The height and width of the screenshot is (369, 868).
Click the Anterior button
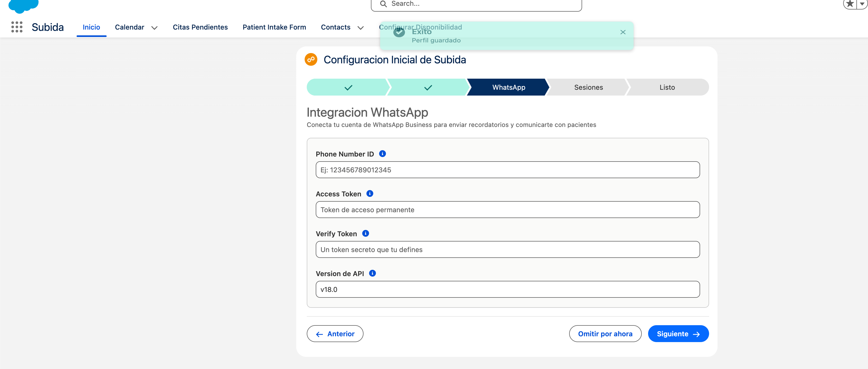[x=335, y=334]
